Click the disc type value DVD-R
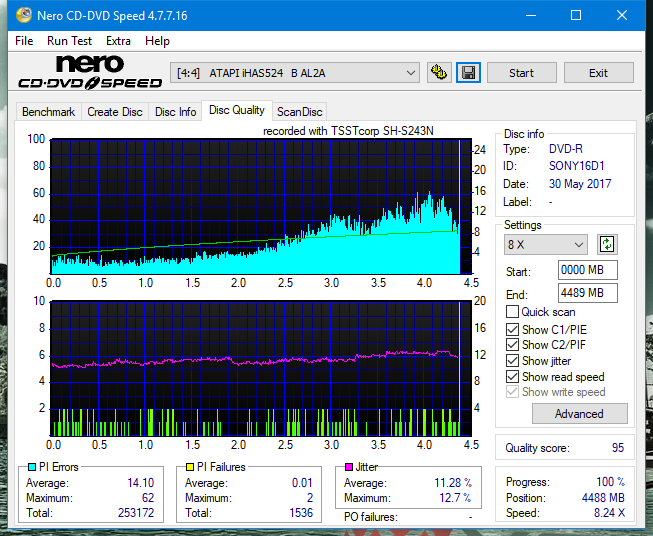This screenshot has height=536, width=653. click(x=566, y=149)
